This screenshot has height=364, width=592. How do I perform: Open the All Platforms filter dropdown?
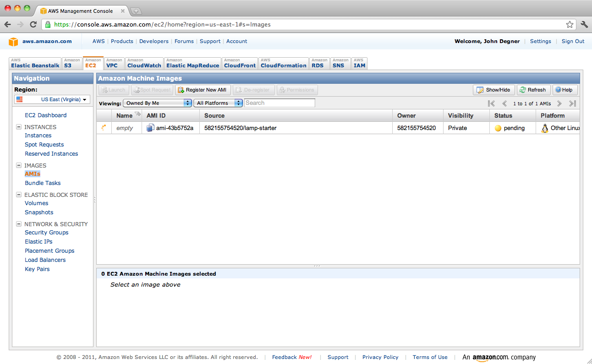[x=218, y=103]
